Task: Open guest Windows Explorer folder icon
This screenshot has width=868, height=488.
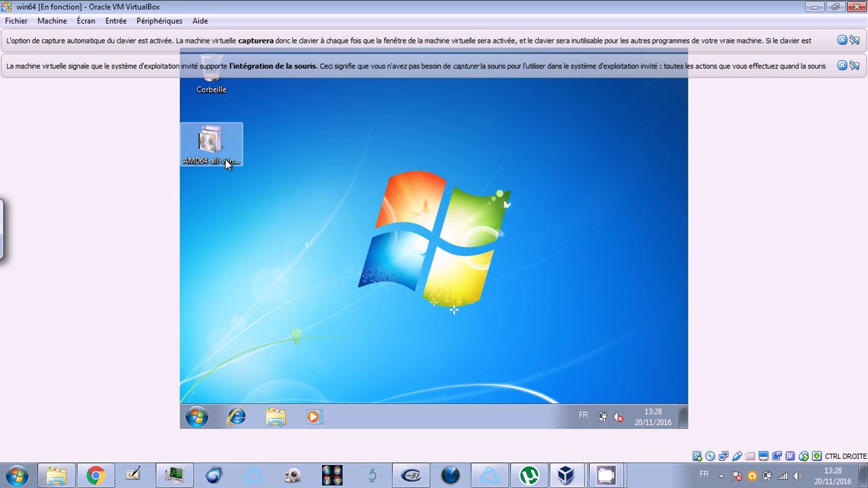Action: [x=275, y=417]
